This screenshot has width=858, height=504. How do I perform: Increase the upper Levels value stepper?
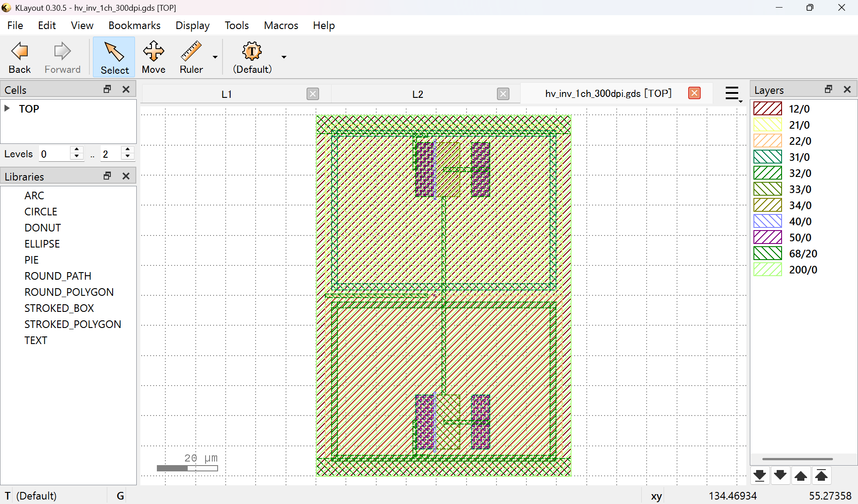click(127, 150)
